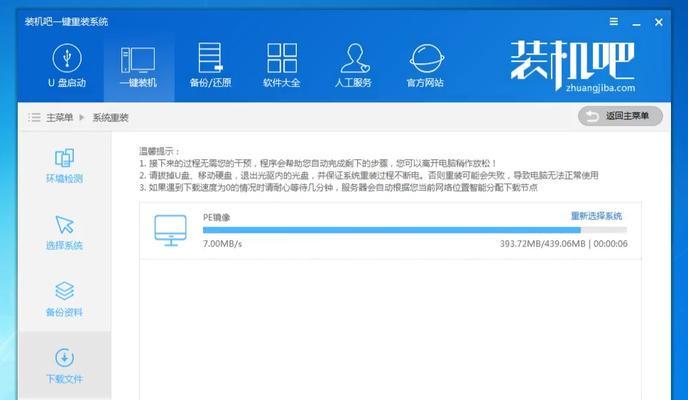Click the 主菜单 breadcrumb
Viewport: 688px width, 400px height.
(60, 117)
